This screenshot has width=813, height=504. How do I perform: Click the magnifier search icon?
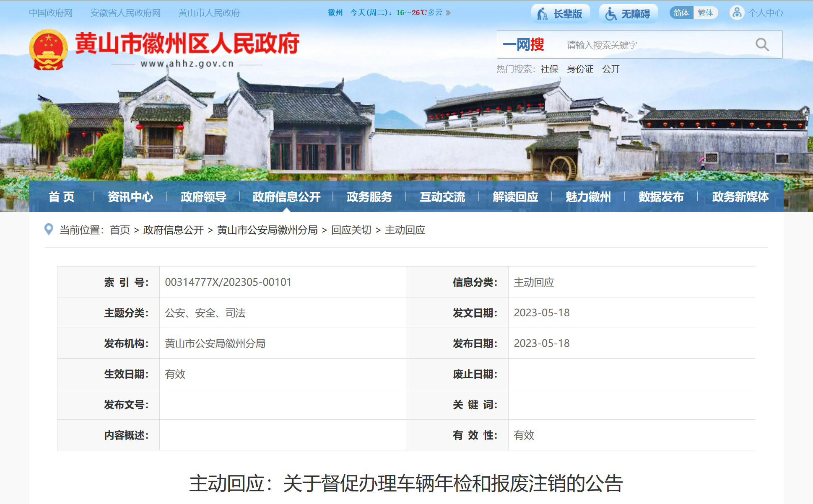pyautogui.click(x=762, y=45)
